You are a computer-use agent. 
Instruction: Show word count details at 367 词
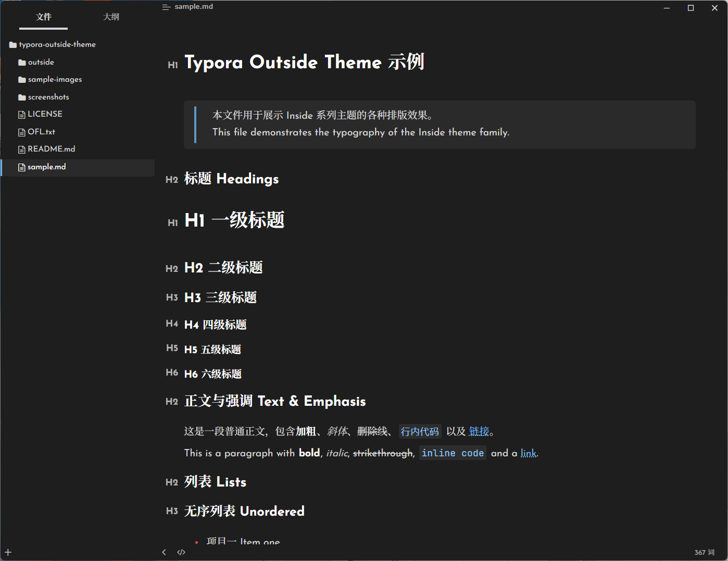tap(705, 552)
